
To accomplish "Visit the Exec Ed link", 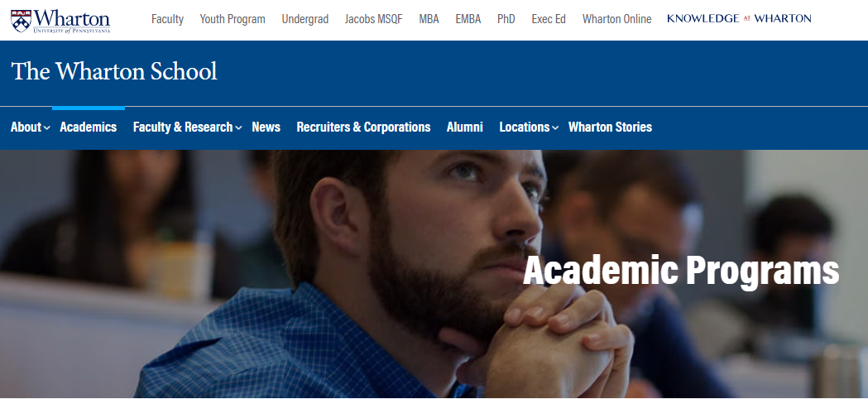I will pos(549,19).
